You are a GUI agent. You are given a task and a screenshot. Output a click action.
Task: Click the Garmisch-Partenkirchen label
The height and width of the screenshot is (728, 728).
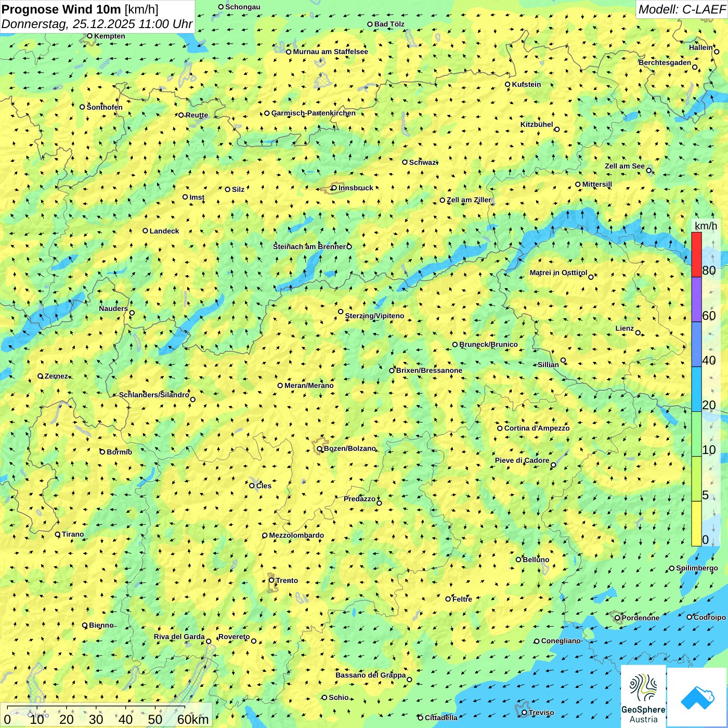[x=314, y=113]
